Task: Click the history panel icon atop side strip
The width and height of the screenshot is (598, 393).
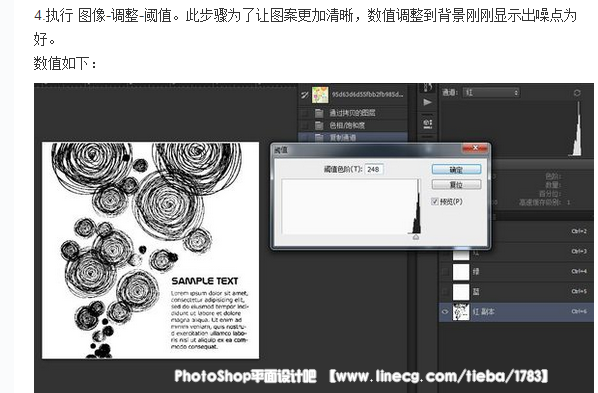Action: 428,87
